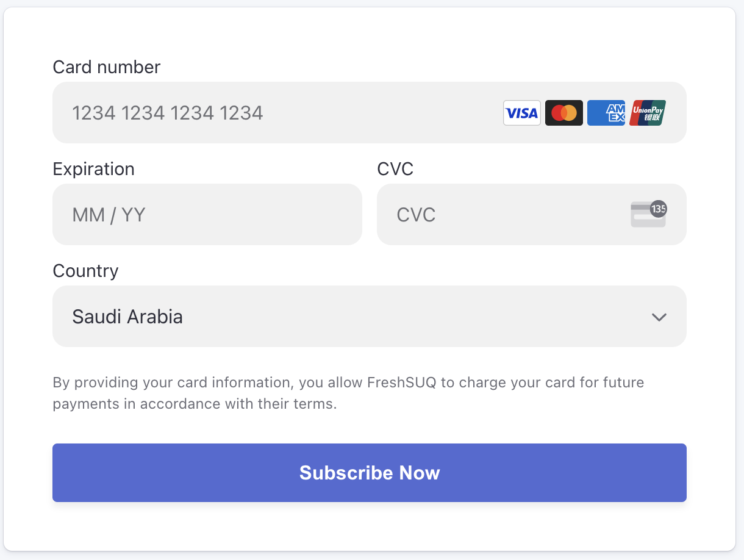Image resolution: width=744 pixels, height=560 pixels.
Task: Focus the CVC input field
Action: tap(532, 215)
